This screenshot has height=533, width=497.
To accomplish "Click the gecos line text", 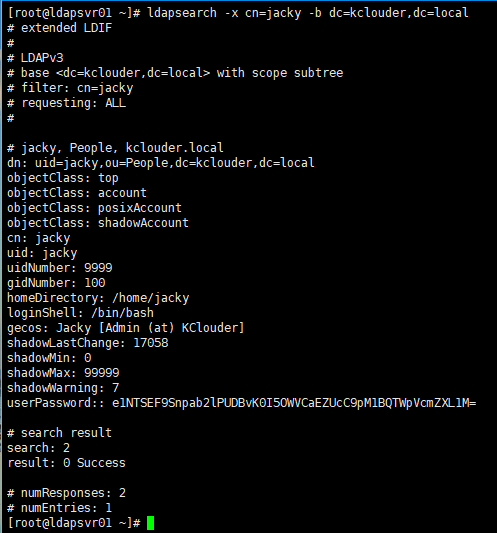I will pyautogui.click(x=126, y=328).
